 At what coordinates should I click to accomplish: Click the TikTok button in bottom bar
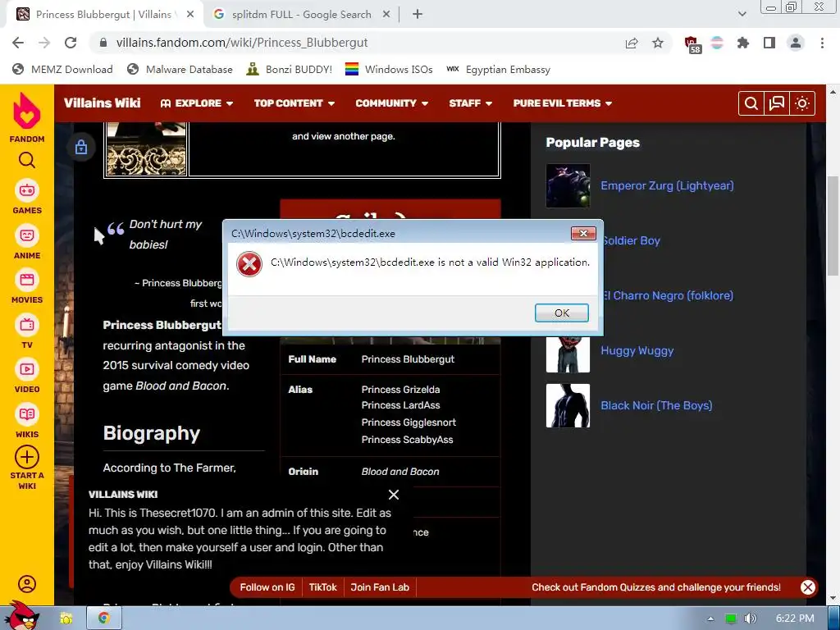tap(323, 587)
